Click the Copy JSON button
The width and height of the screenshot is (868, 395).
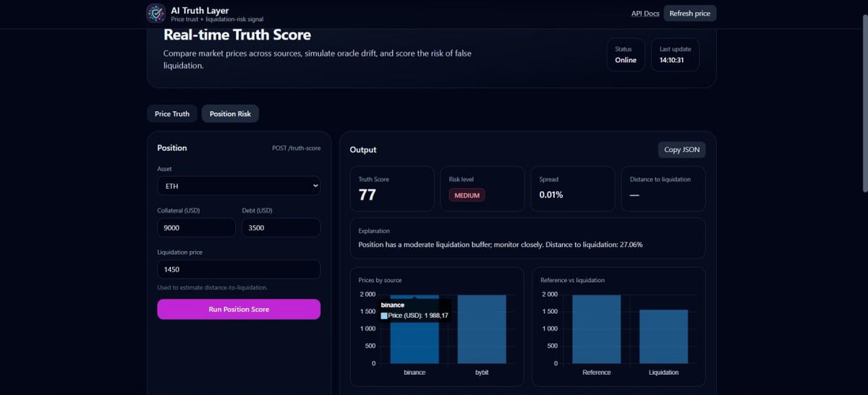pyautogui.click(x=682, y=150)
